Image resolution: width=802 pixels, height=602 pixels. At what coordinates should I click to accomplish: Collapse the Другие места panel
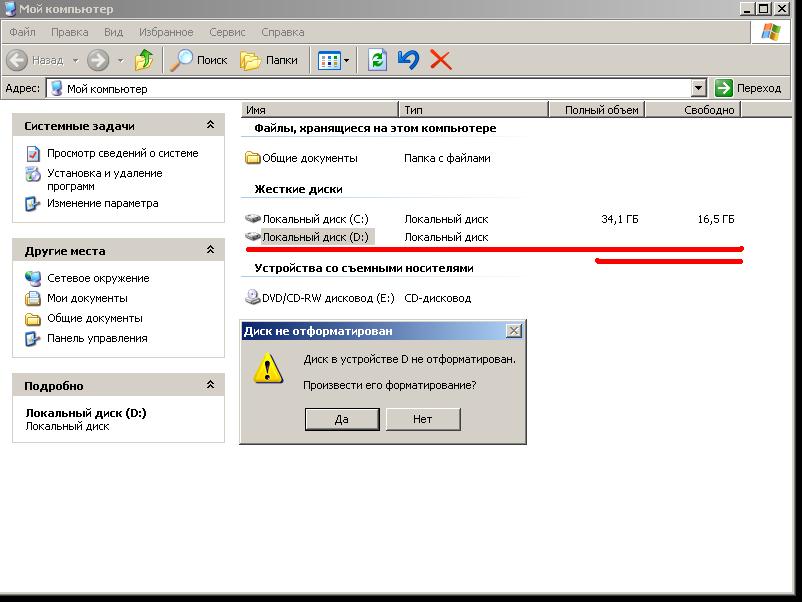click(210, 251)
